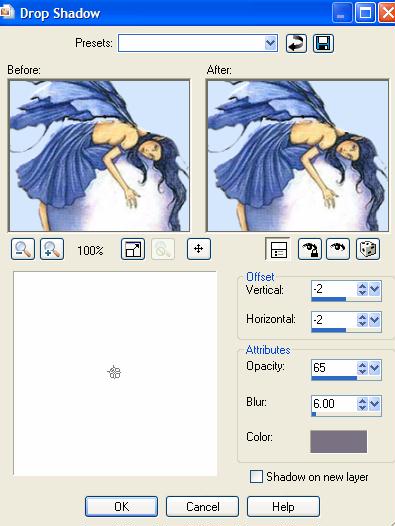Pick the shadow Color swatch
This screenshot has height=526, width=395.
339,442
